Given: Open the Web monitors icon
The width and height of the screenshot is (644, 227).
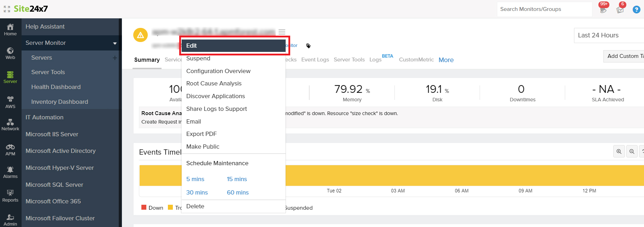Looking at the screenshot, I should pos(10,50).
